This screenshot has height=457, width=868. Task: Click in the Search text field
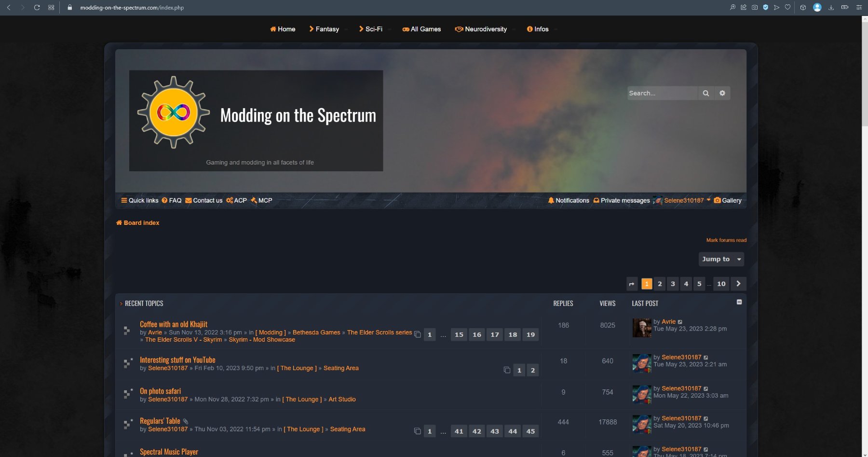[662, 93]
